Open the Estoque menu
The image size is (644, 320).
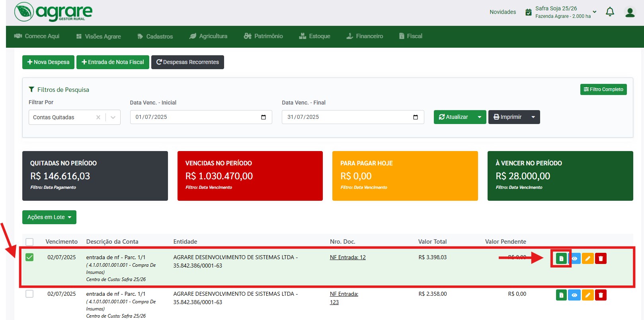click(x=315, y=36)
